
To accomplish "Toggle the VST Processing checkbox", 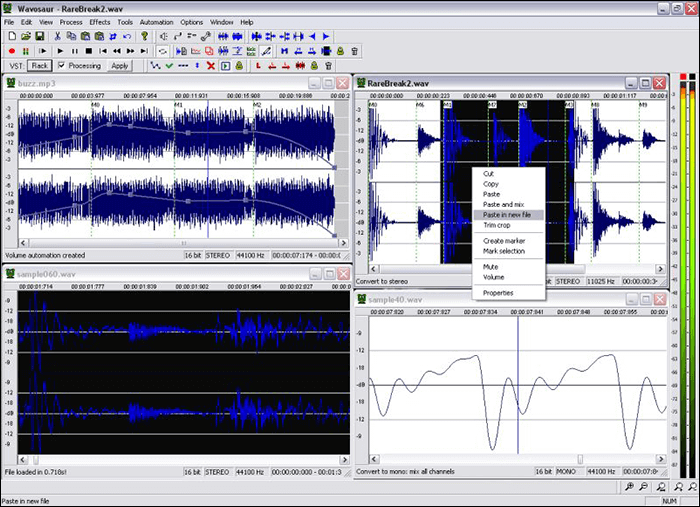I will 61,66.
